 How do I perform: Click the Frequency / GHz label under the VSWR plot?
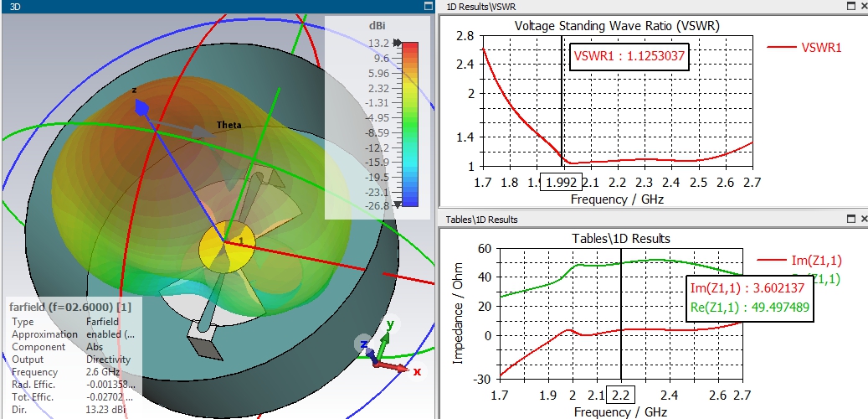[617, 199]
